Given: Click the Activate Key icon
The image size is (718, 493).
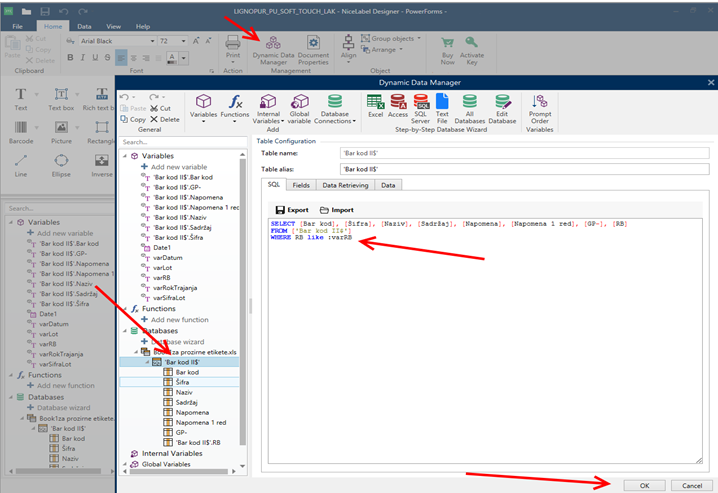Looking at the screenshot, I should click(472, 50).
